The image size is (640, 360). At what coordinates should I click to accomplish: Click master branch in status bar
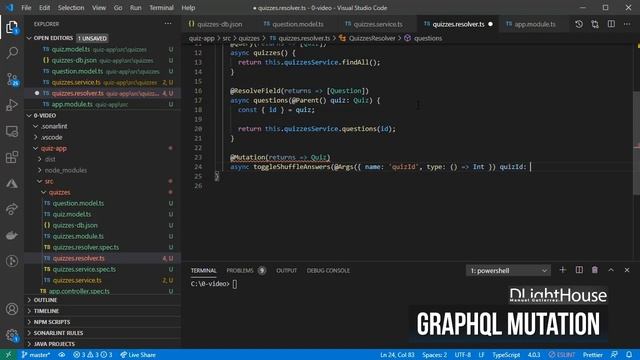click(x=36, y=355)
